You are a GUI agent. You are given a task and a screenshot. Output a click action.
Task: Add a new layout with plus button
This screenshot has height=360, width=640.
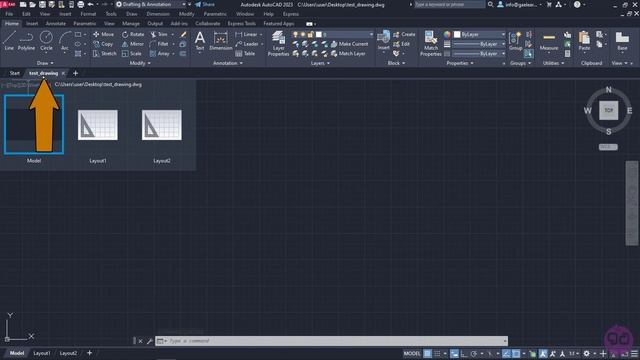click(89, 353)
